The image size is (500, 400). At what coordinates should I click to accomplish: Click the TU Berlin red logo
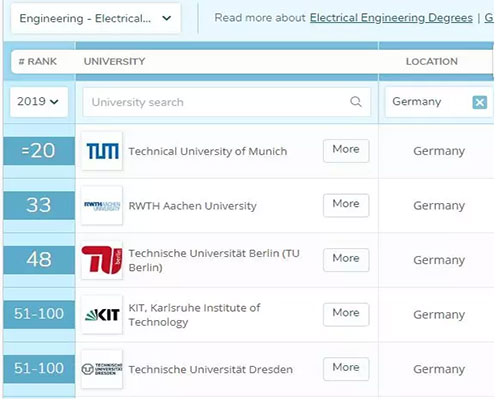point(102,260)
